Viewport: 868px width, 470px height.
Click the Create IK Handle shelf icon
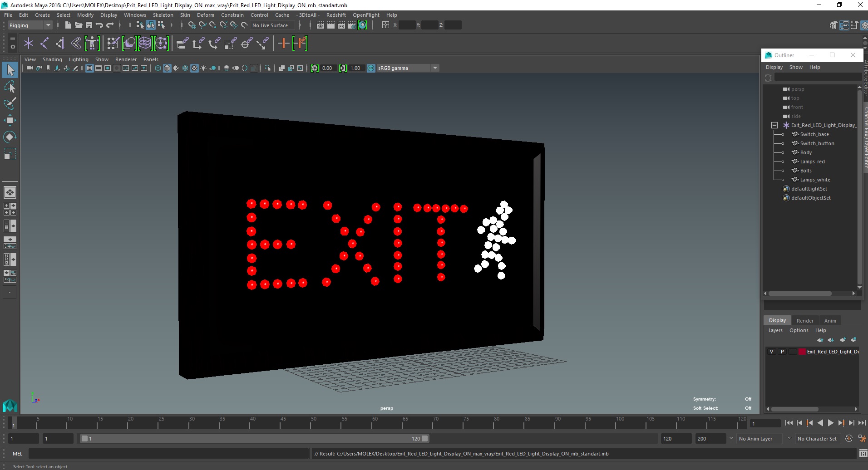click(x=60, y=44)
